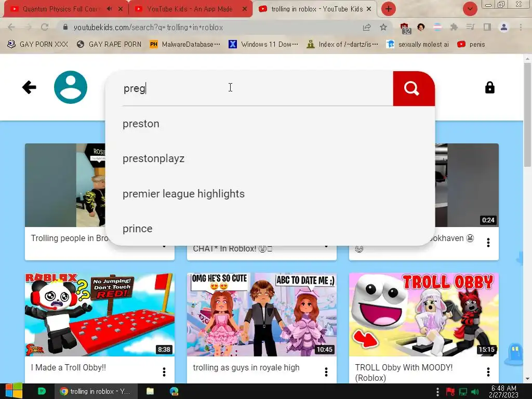532x399 pixels.
Task: Switch to the 'YouTube Kids - An App Made' tab
Action: click(x=189, y=9)
